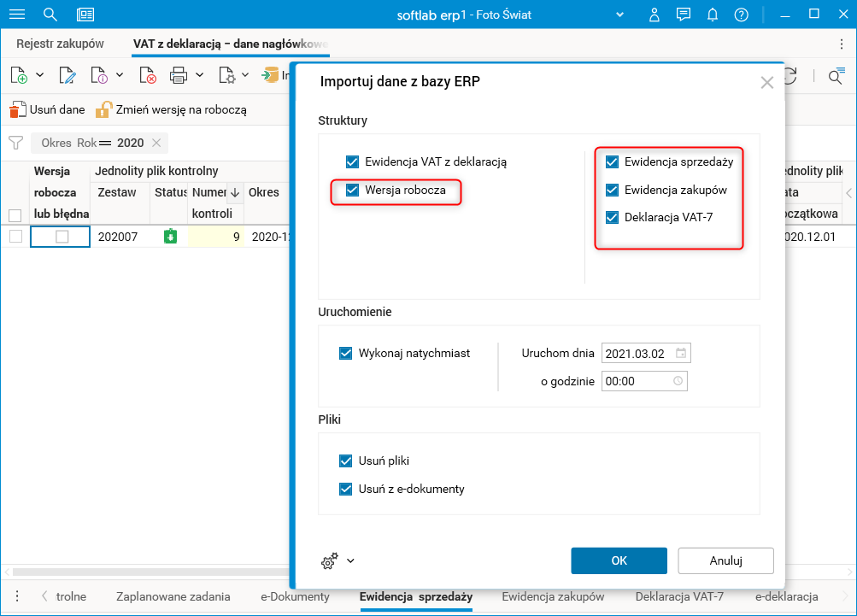Expand the dropdown next to dialog gears icon

351,560
